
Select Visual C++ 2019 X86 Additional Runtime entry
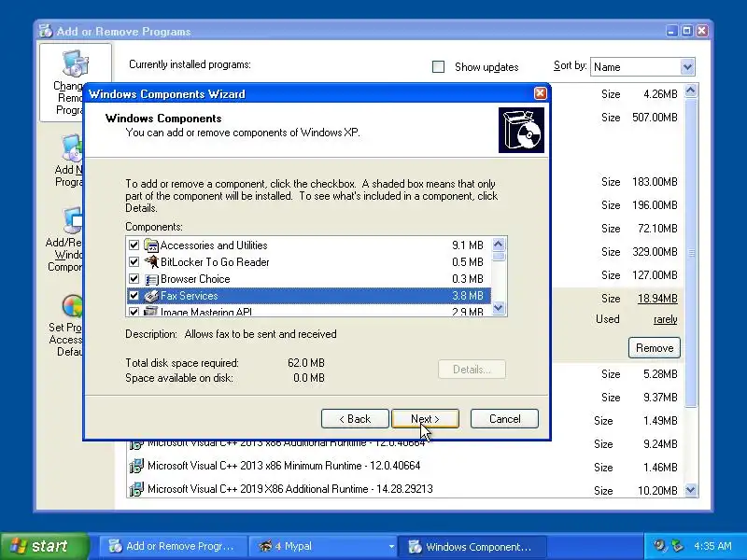290,489
